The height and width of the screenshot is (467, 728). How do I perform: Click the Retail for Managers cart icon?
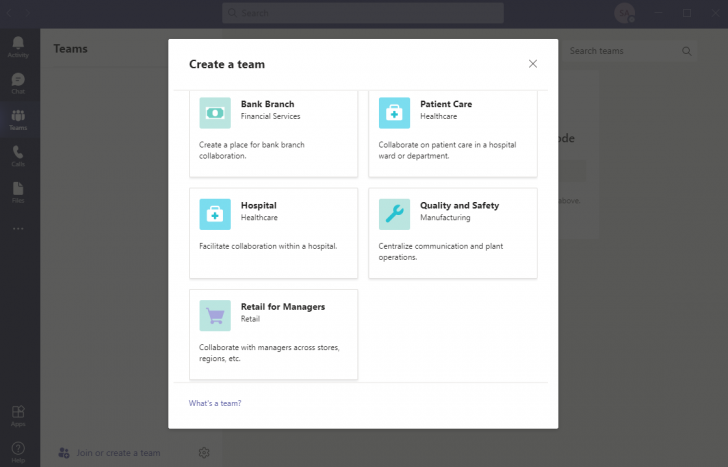point(215,316)
